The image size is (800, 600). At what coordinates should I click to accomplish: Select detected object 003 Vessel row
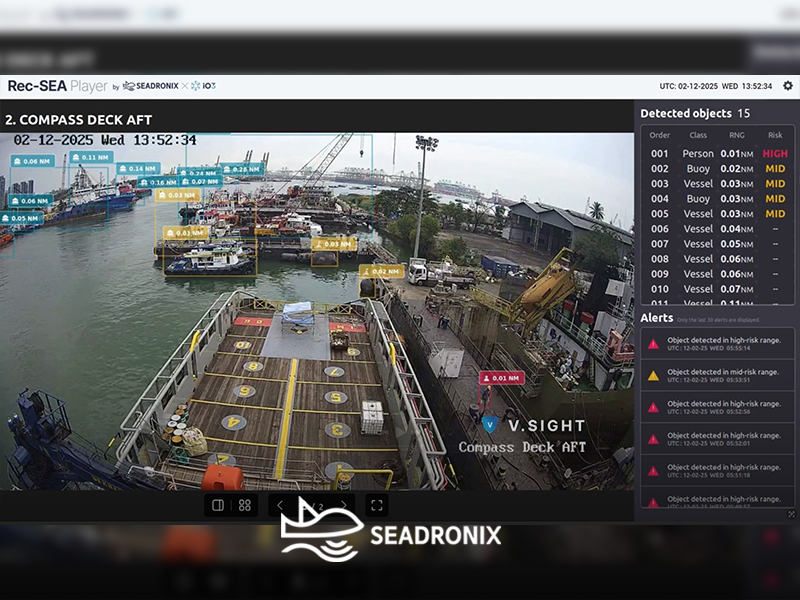click(718, 184)
